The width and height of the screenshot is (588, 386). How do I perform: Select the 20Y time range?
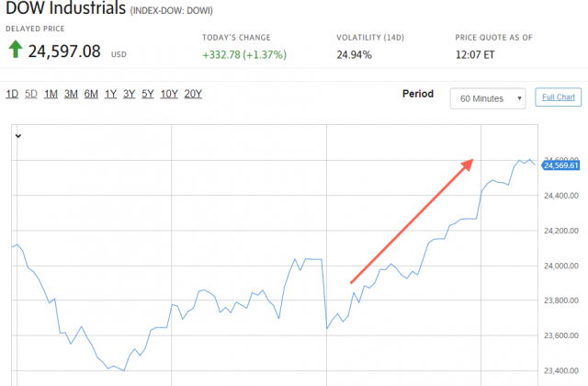click(193, 94)
